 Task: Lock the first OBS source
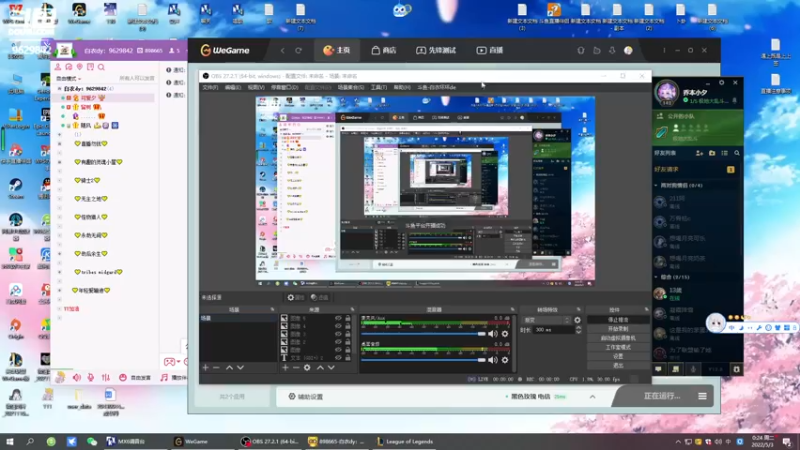point(348,318)
